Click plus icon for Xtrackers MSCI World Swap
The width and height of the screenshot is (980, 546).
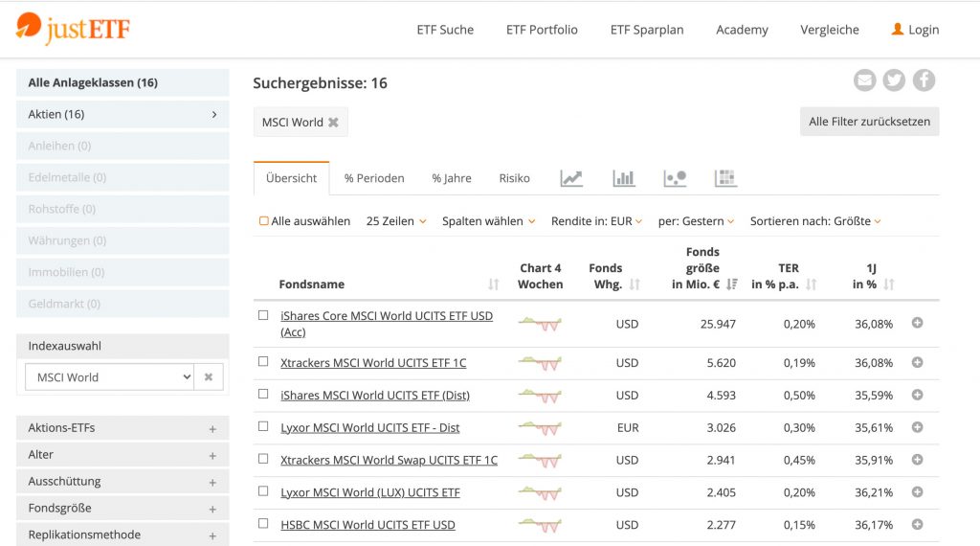coord(917,460)
